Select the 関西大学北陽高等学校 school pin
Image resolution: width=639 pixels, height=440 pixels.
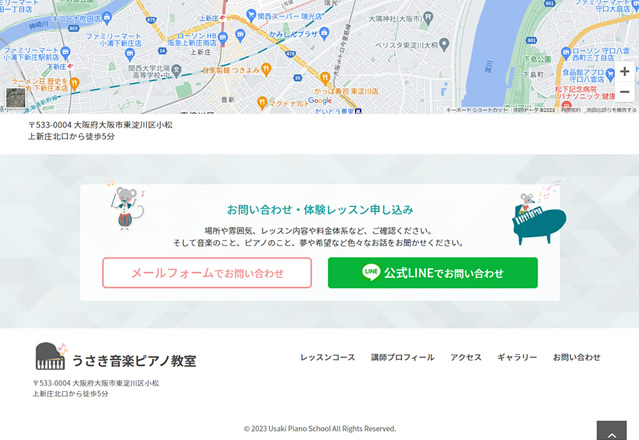[x=176, y=70]
